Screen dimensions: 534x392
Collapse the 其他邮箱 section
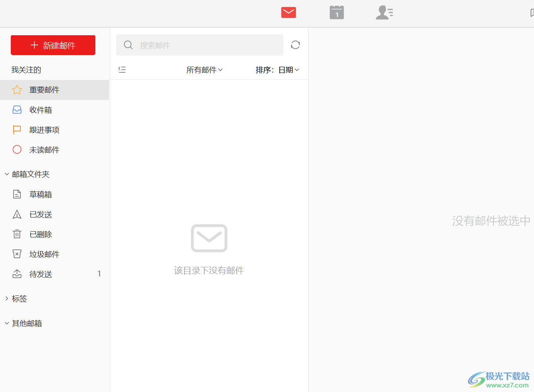tap(23, 324)
